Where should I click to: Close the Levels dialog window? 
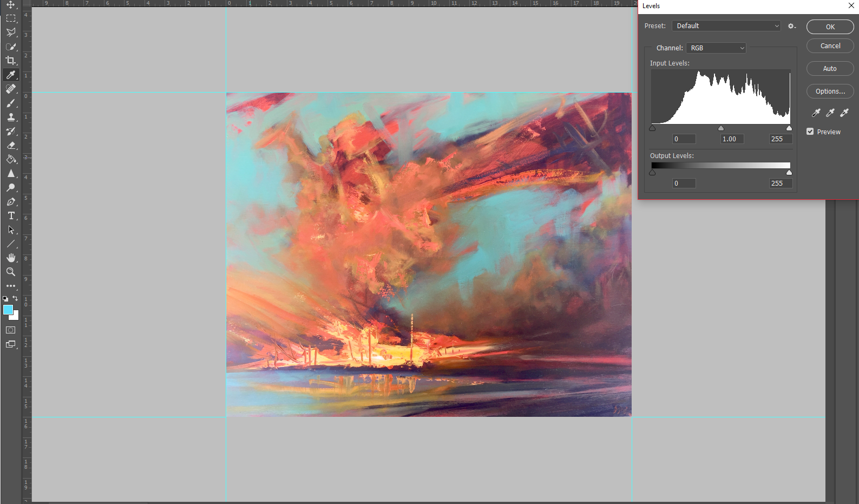pyautogui.click(x=851, y=6)
